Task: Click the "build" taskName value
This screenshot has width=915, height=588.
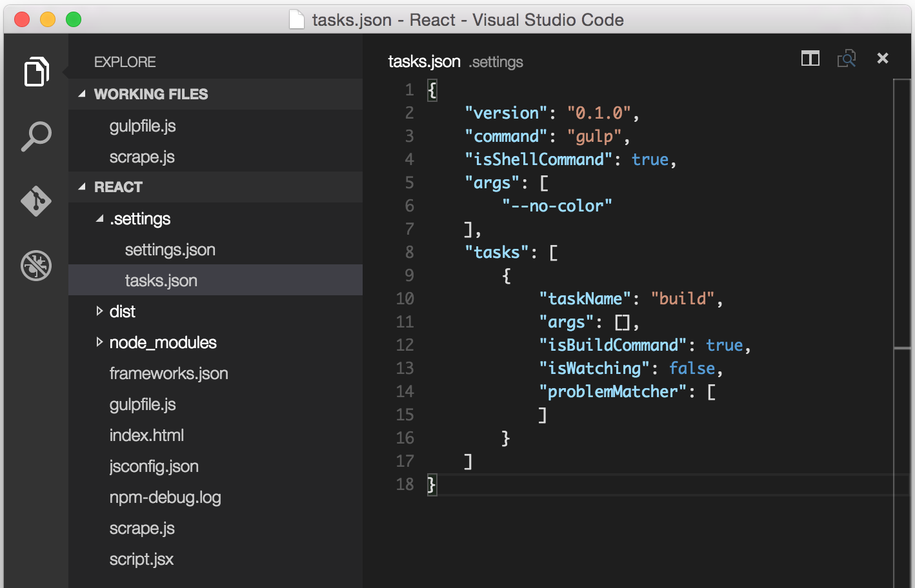Action: point(682,299)
